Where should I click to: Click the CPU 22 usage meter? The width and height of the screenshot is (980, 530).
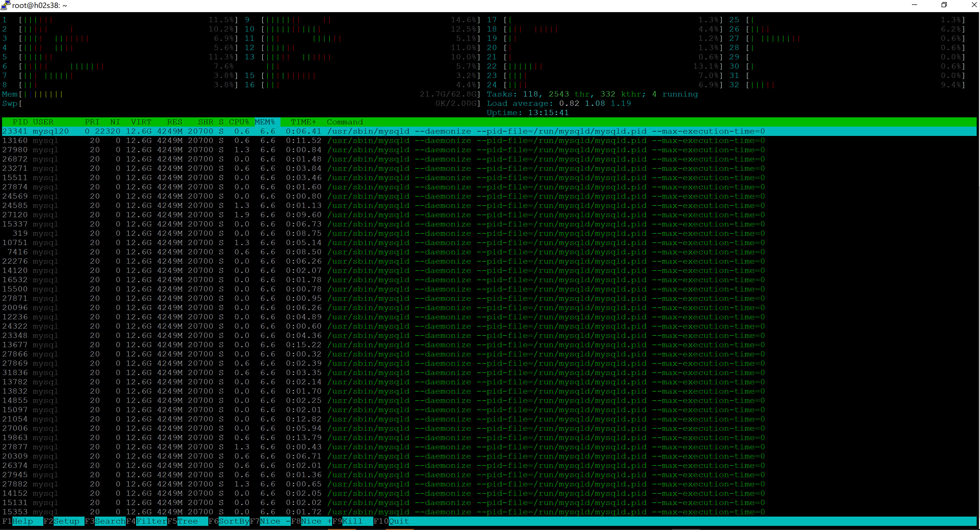(605, 66)
